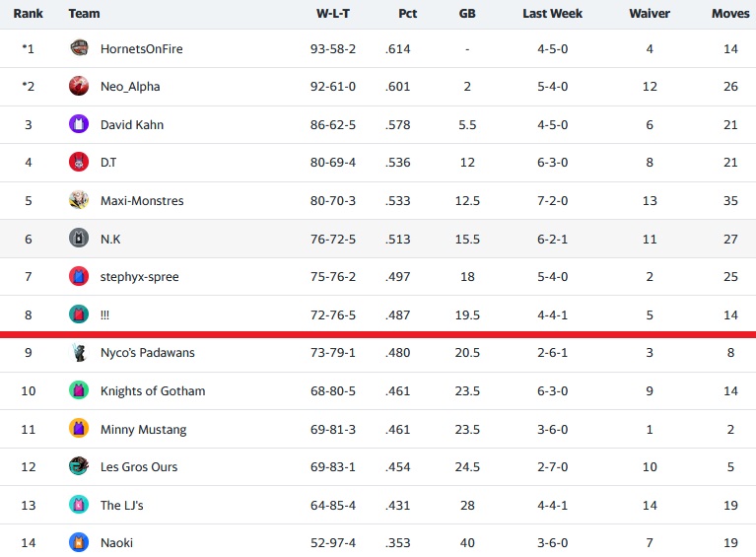
Task: Click the Minny Mustang orange jersey icon
Action: point(79,429)
